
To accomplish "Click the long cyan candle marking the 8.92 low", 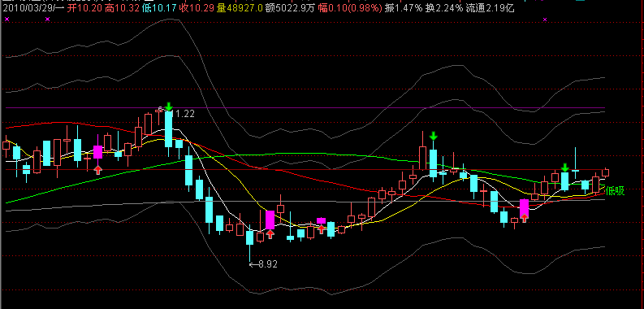I will tap(249, 243).
